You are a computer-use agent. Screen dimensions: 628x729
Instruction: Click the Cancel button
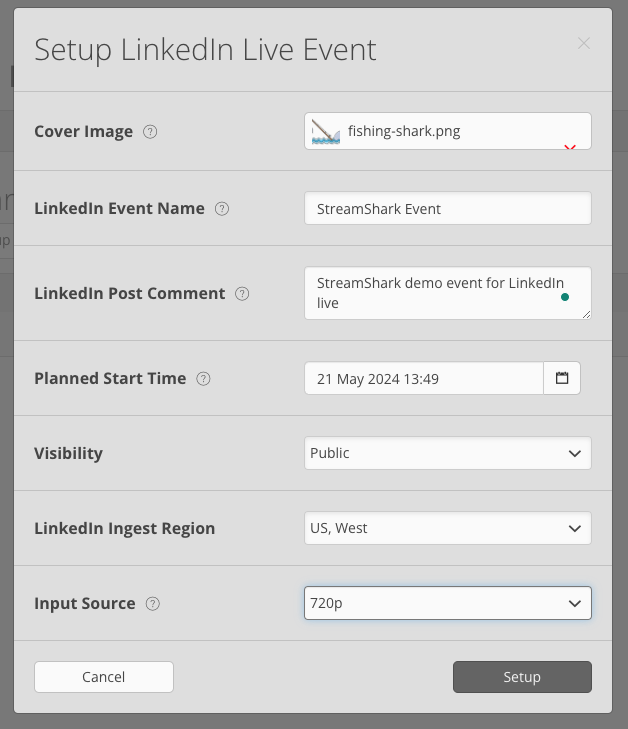click(x=104, y=677)
